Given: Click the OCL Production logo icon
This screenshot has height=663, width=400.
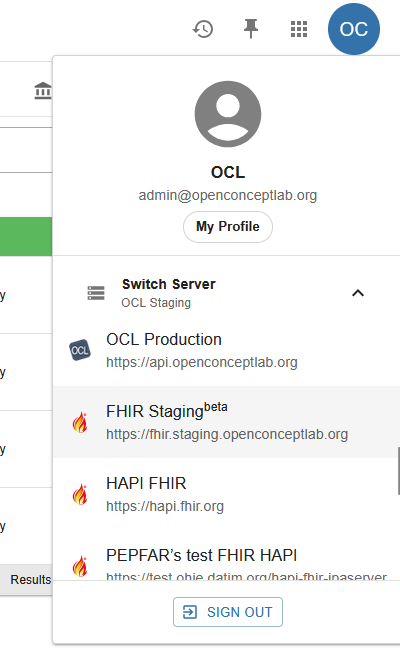Looking at the screenshot, I should tap(80, 350).
